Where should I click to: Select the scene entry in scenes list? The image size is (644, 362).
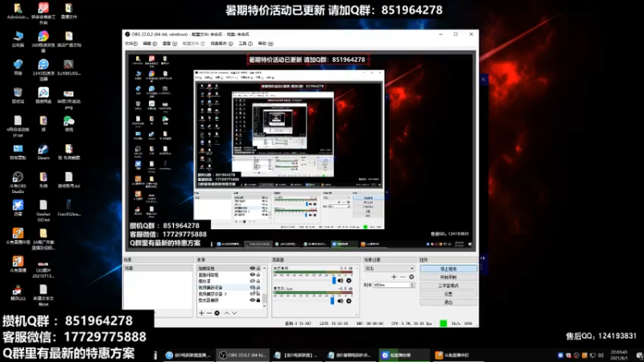tap(158, 268)
